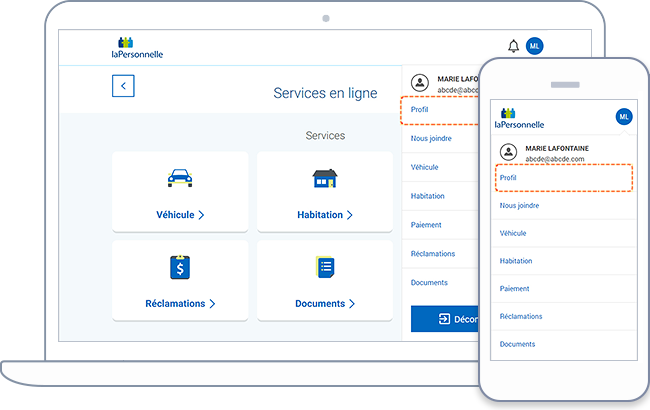
Task: Click the Documents folder icon
Action: click(x=325, y=267)
